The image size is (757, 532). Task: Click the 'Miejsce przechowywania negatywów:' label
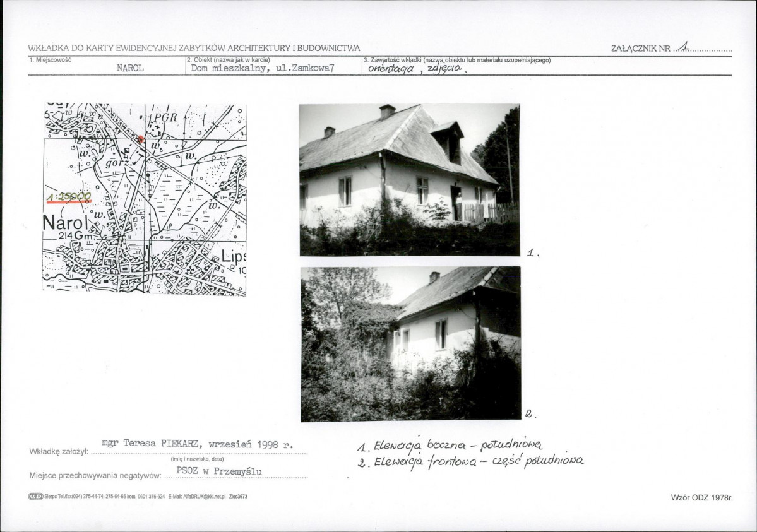pyautogui.click(x=95, y=475)
